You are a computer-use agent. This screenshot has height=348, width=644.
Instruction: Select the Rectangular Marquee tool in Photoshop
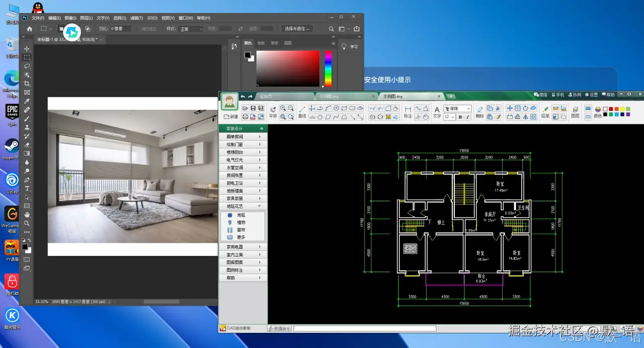coord(27,57)
